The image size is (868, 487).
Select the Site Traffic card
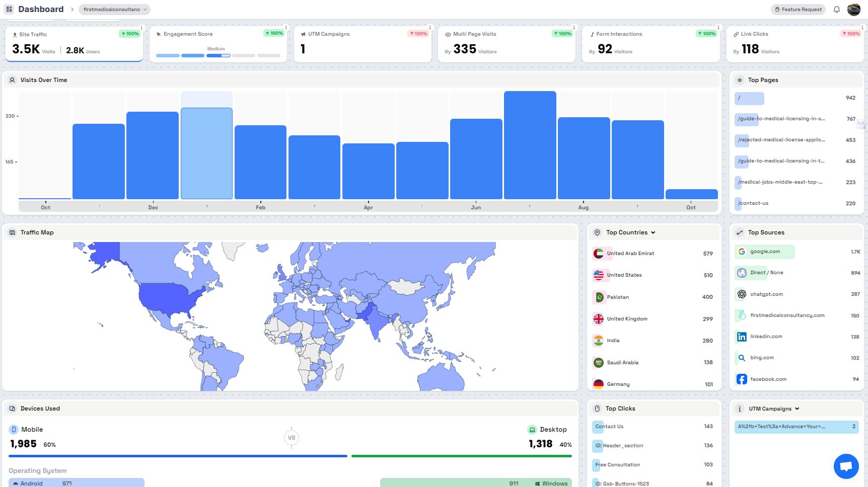pyautogui.click(x=74, y=44)
